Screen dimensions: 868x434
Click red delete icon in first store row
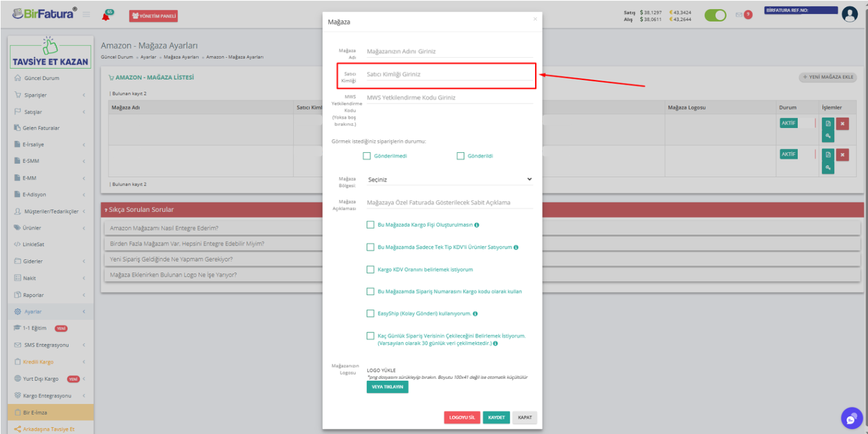point(842,123)
